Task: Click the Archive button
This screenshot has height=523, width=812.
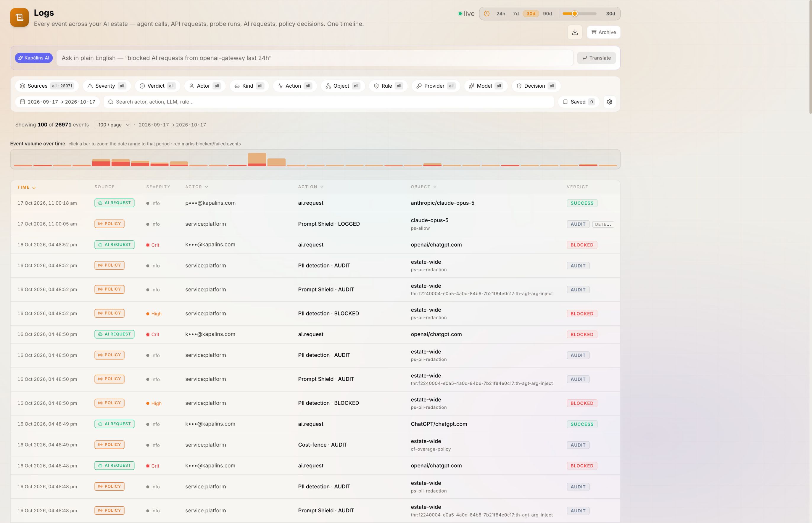Action: [x=604, y=32]
